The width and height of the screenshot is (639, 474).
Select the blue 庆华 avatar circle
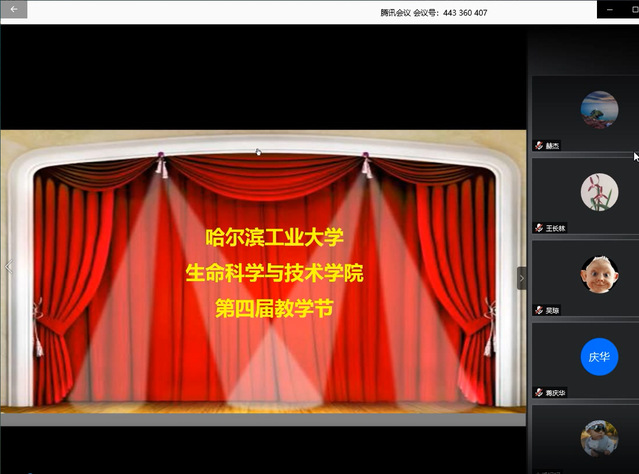point(599,356)
